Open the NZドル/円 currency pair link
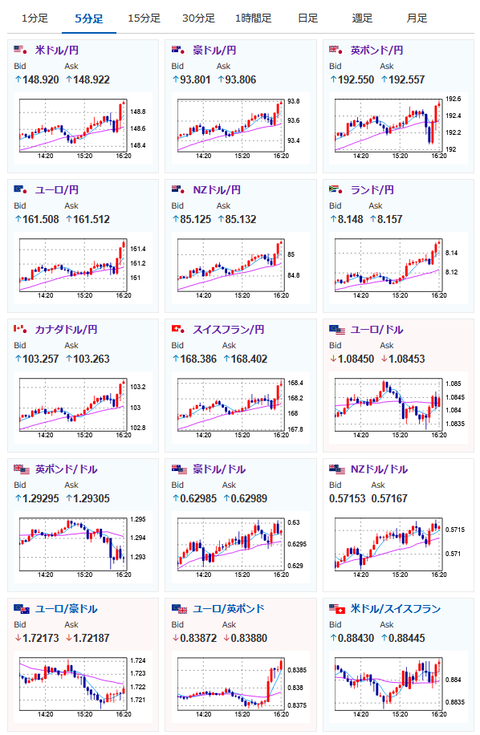480x735 pixels. 217,190
